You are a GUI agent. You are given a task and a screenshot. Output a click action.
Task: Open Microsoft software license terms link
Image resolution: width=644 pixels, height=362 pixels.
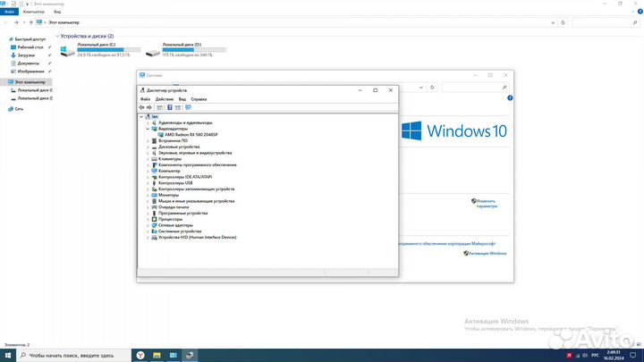pos(446,244)
